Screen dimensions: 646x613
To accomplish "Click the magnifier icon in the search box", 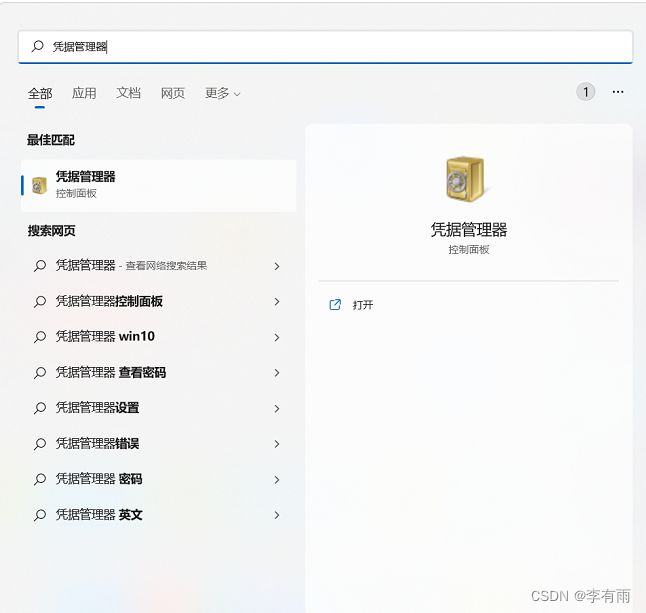I will (37, 46).
